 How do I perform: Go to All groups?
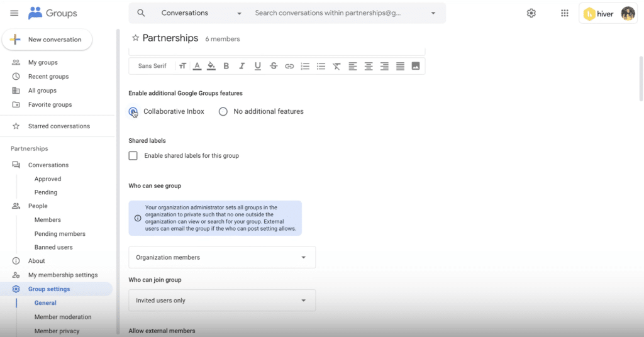click(x=42, y=91)
